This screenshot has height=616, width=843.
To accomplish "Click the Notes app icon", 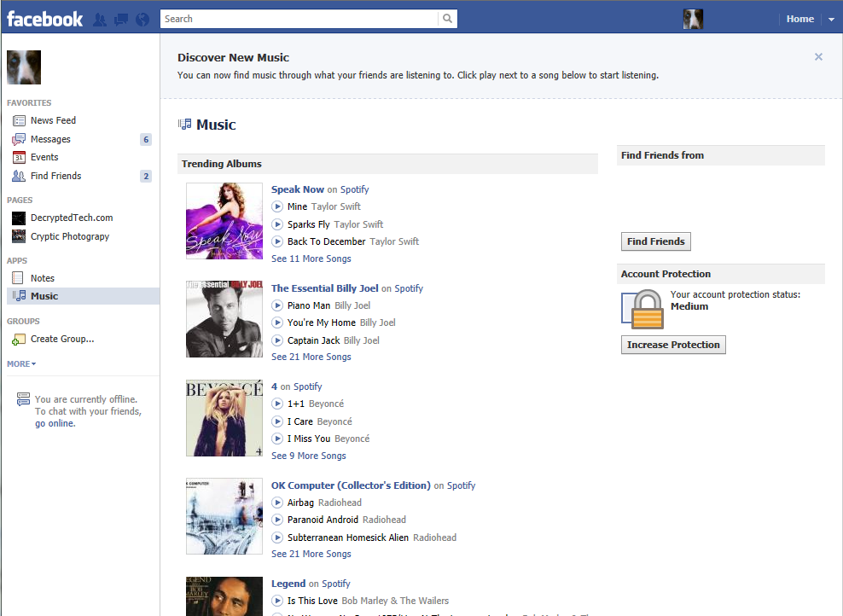I will [x=18, y=278].
